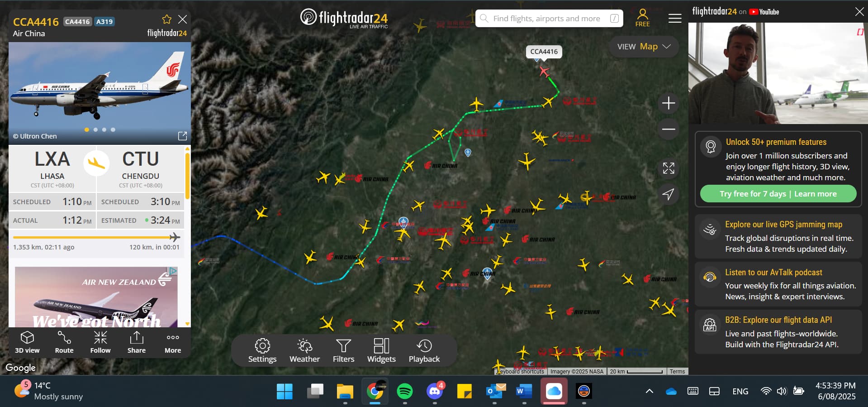Open taskbar clock and date
868x407 pixels.
836,391
